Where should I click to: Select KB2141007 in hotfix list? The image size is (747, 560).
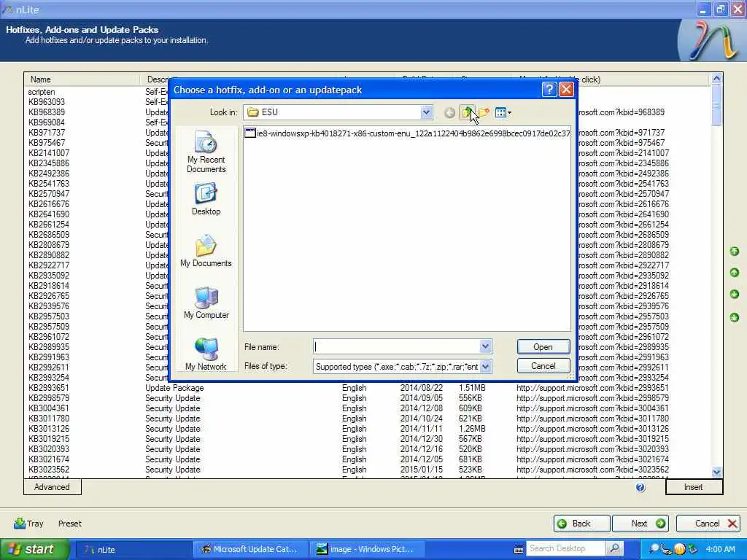(x=49, y=153)
